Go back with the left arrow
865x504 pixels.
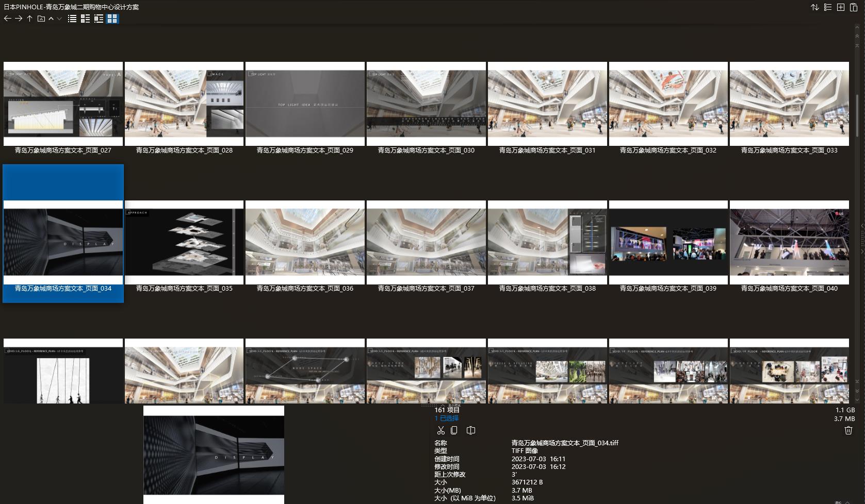pyautogui.click(x=7, y=19)
